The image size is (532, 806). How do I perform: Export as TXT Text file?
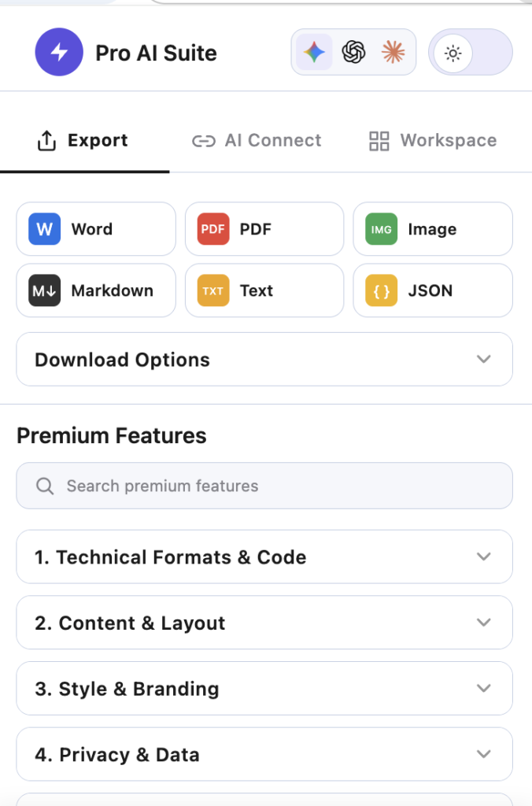point(264,290)
